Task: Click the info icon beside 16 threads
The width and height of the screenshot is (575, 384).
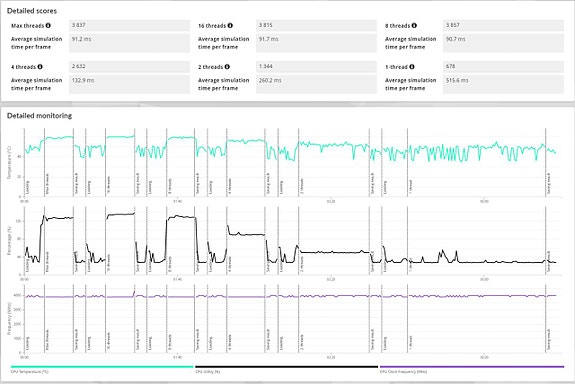Action: click(230, 26)
